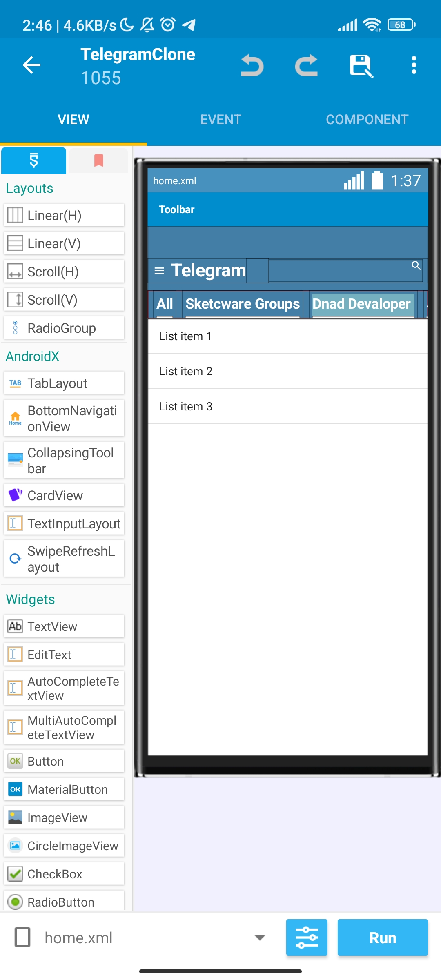This screenshot has height=980, width=441.
Task: Select List item 2 in preview
Action: tap(287, 371)
